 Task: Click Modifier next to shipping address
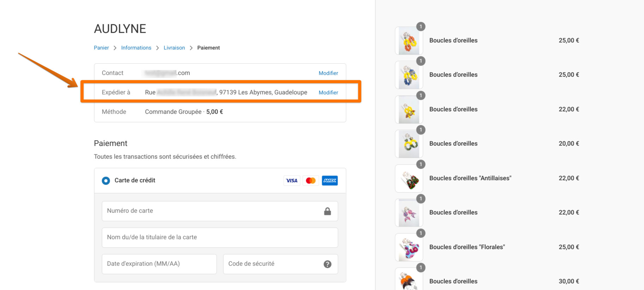click(x=328, y=93)
